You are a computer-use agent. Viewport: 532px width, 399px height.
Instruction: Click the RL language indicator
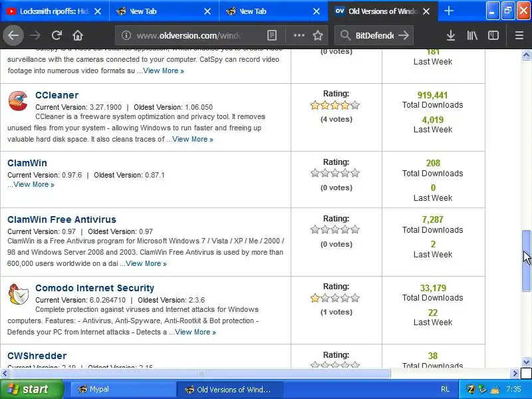pos(445,389)
